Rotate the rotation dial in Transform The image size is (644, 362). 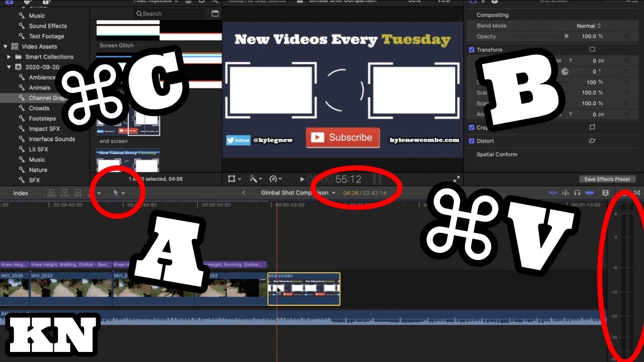click(565, 71)
